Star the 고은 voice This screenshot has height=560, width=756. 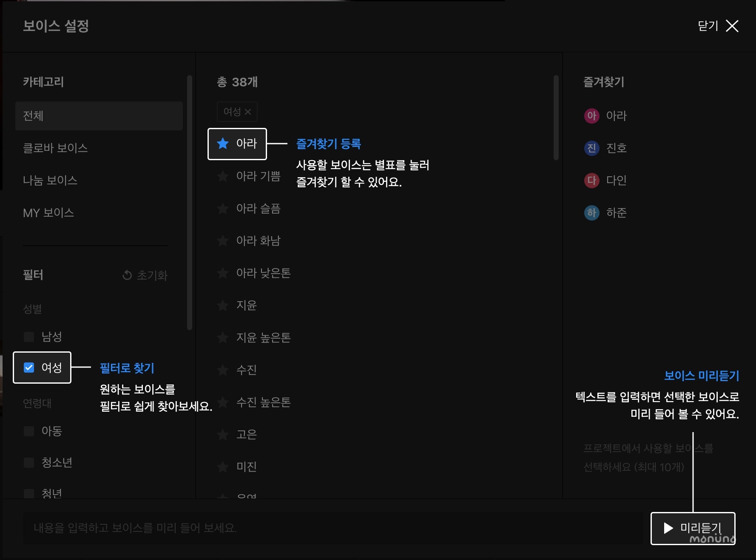click(x=223, y=434)
